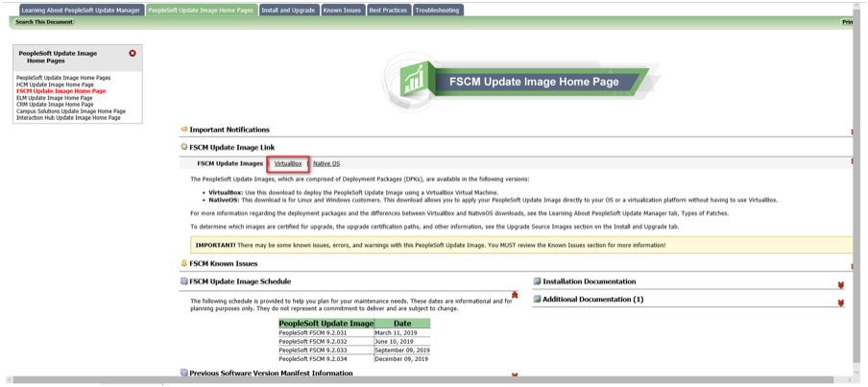Open Learning About PeopleSoft Update Manager tab
The height and width of the screenshot is (387, 868).
tap(81, 10)
